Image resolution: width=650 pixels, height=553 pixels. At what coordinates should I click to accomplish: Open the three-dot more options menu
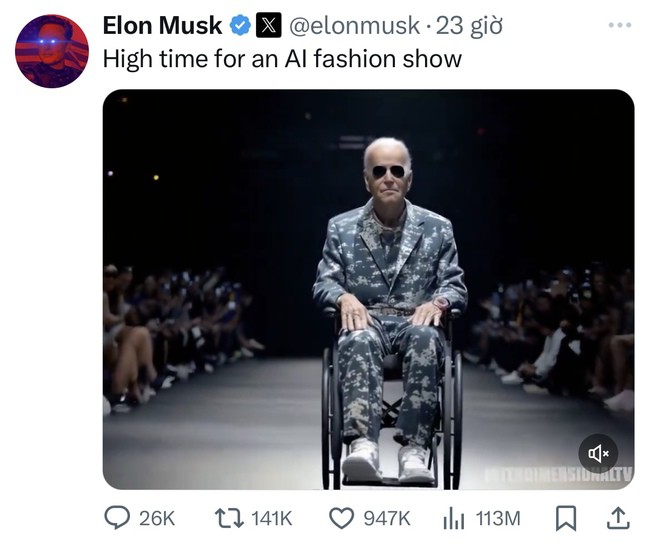click(x=619, y=22)
